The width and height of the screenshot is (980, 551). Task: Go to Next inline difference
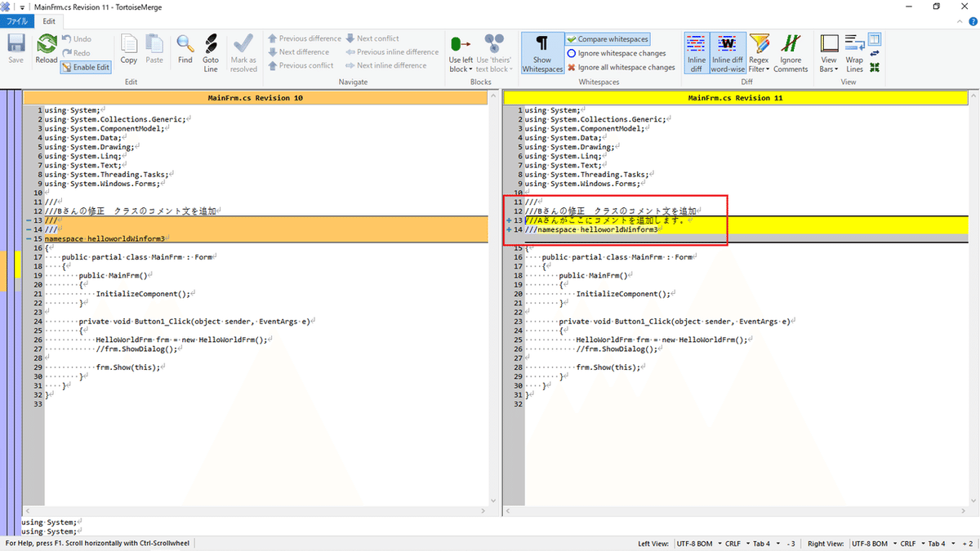coord(386,65)
